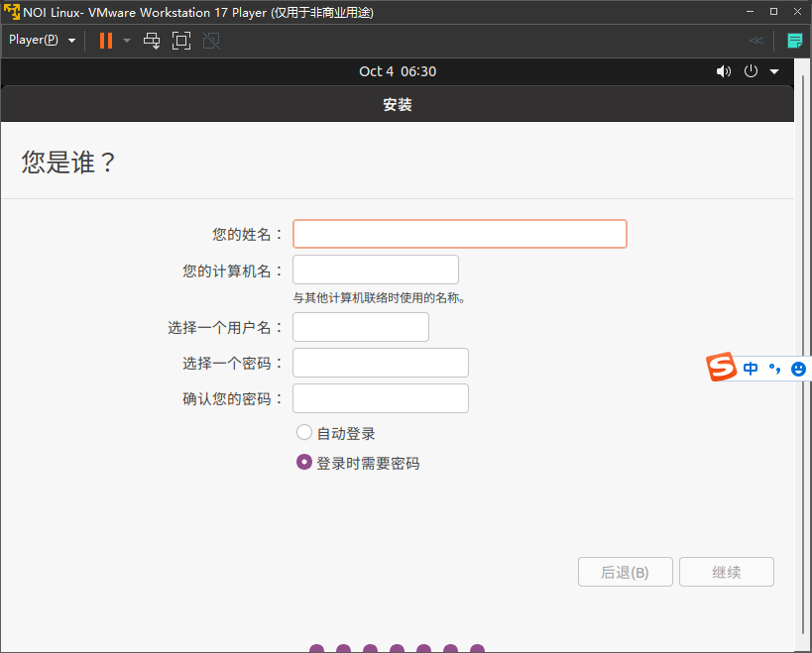
Task: Open the Sogou emoji smiley face
Action: point(798,369)
